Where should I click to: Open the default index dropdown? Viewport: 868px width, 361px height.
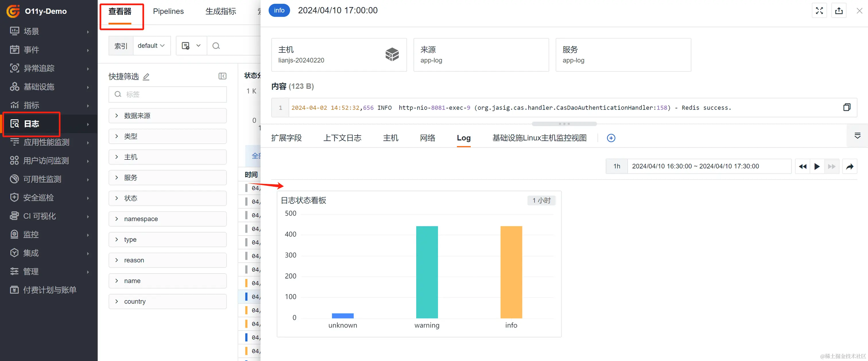pos(151,45)
